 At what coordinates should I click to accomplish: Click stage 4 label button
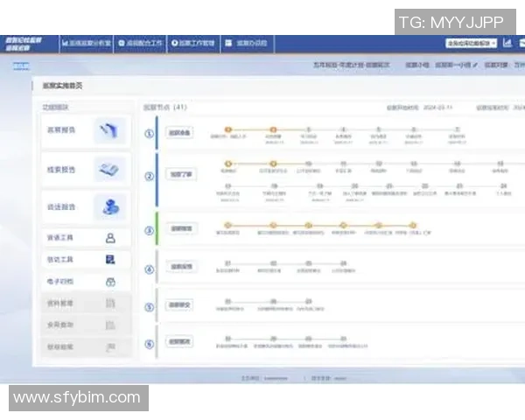pos(181,267)
